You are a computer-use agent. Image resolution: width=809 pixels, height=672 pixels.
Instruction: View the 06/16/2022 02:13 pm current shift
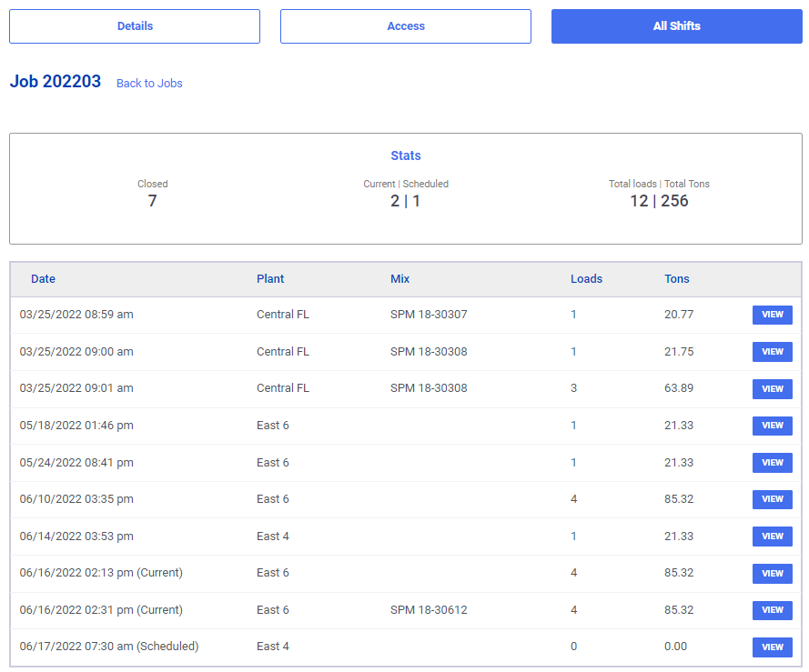(772, 574)
